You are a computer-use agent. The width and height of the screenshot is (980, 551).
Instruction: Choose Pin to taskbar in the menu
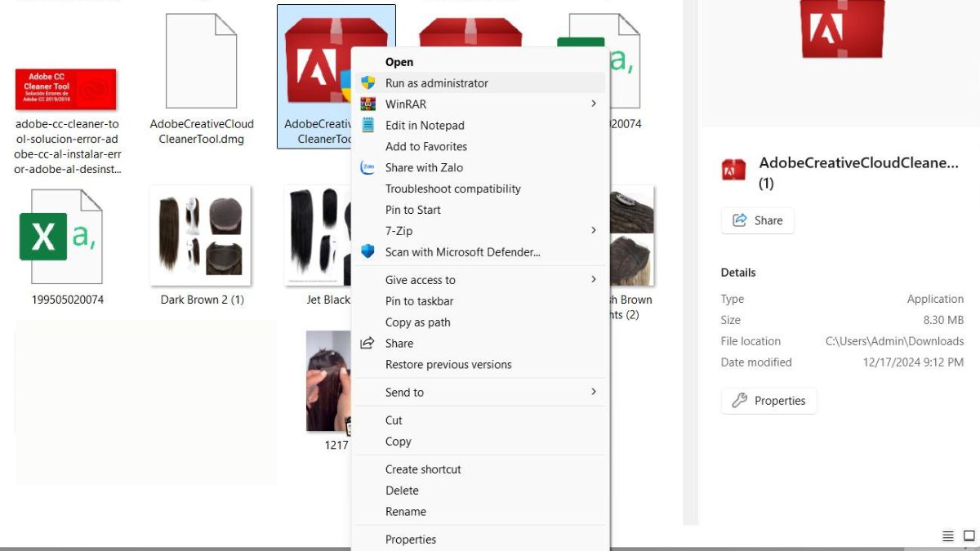[x=419, y=301]
